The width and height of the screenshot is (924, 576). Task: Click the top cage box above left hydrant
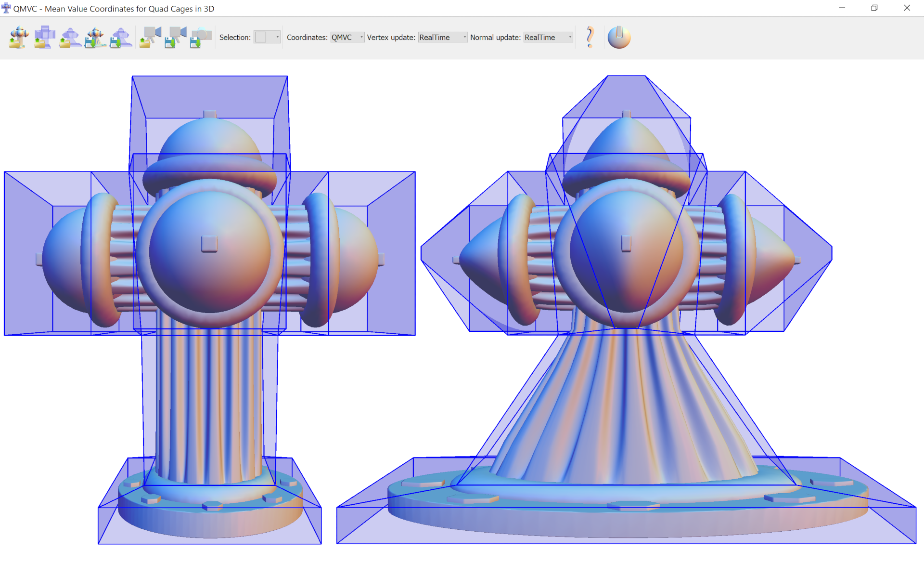(209, 96)
